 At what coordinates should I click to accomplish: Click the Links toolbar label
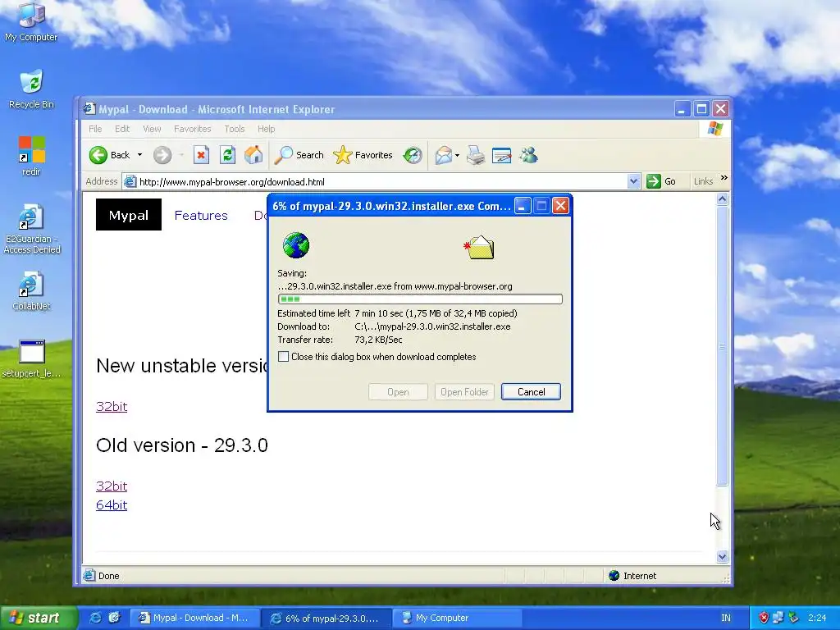[703, 181]
